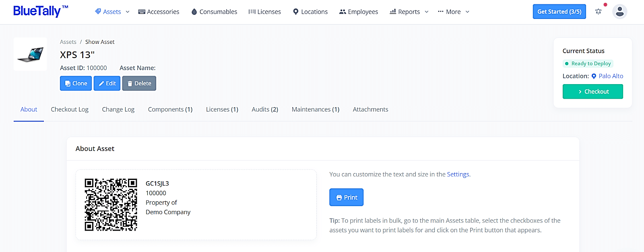Click the green Checkout button

[x=592, y=91]
